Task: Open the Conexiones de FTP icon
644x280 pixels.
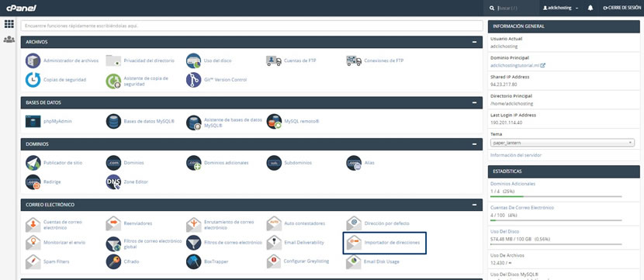Action: 354,60
